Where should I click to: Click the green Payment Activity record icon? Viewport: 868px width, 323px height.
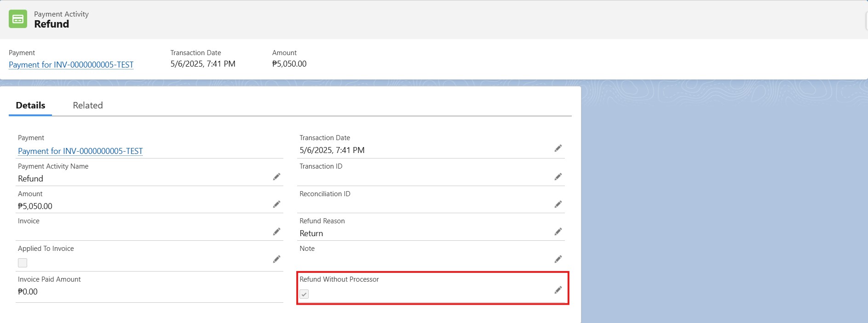(x=18, y=19)
